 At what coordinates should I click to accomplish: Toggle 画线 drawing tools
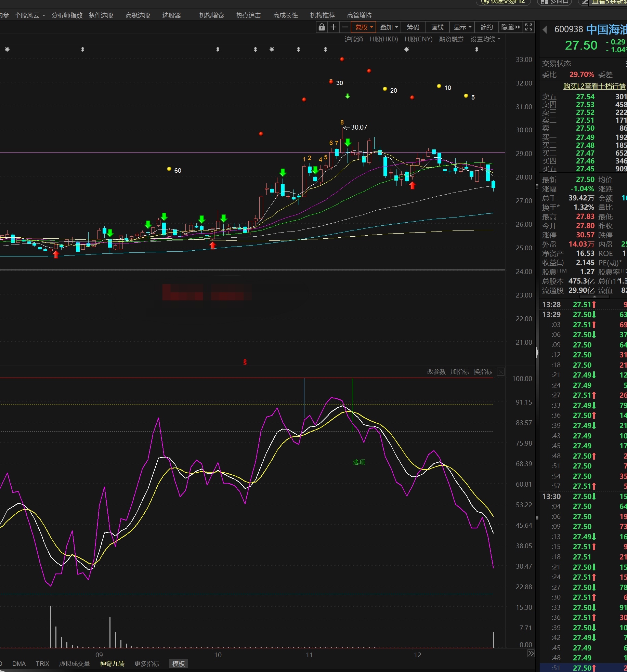[437, 27]
